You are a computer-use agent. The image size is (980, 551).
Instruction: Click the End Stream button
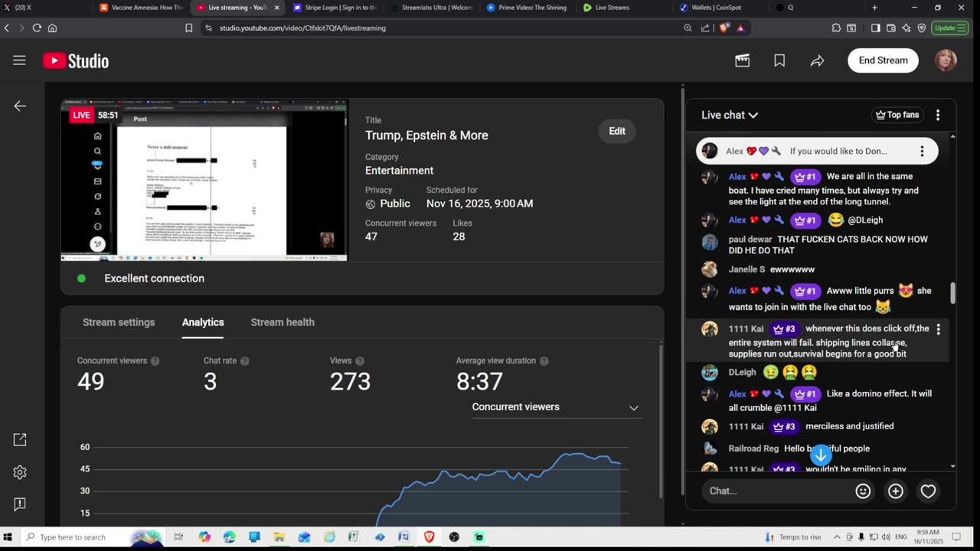(x=883, y=60)
